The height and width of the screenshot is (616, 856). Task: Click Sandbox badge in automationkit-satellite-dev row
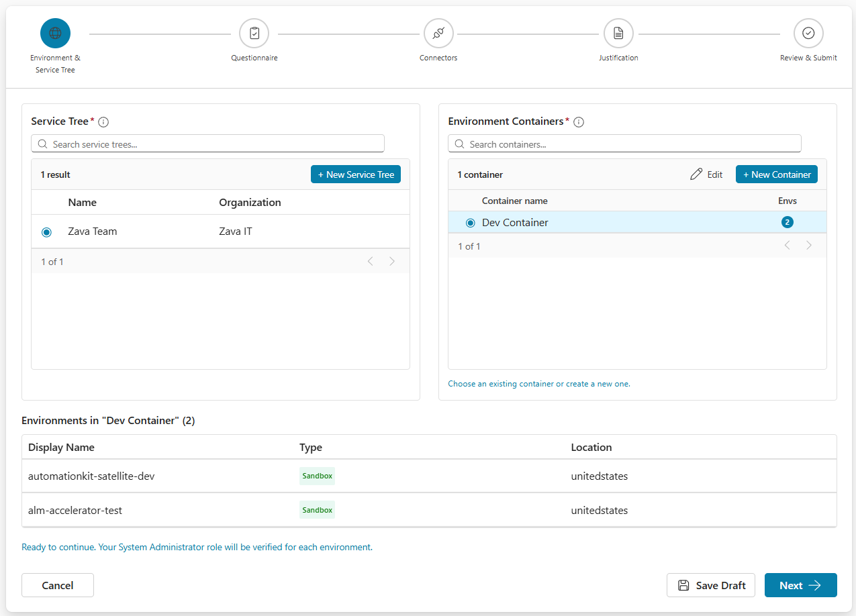tap(317, 476)
